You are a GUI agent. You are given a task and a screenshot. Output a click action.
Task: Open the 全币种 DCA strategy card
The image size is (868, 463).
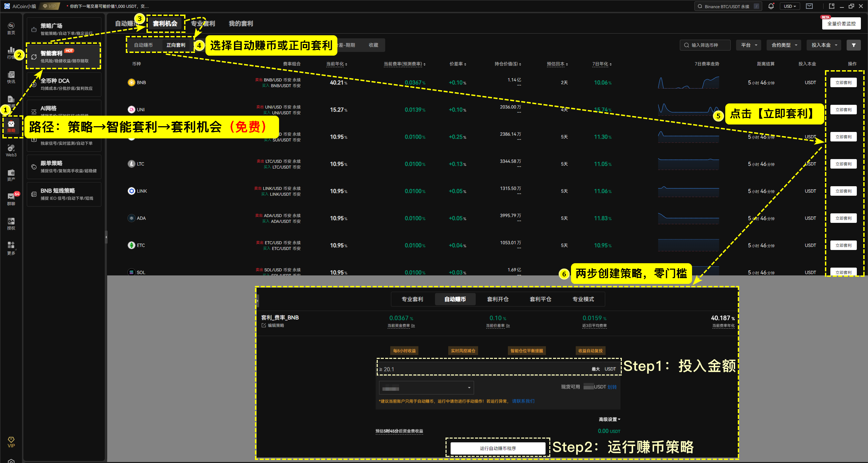(64, 84)
